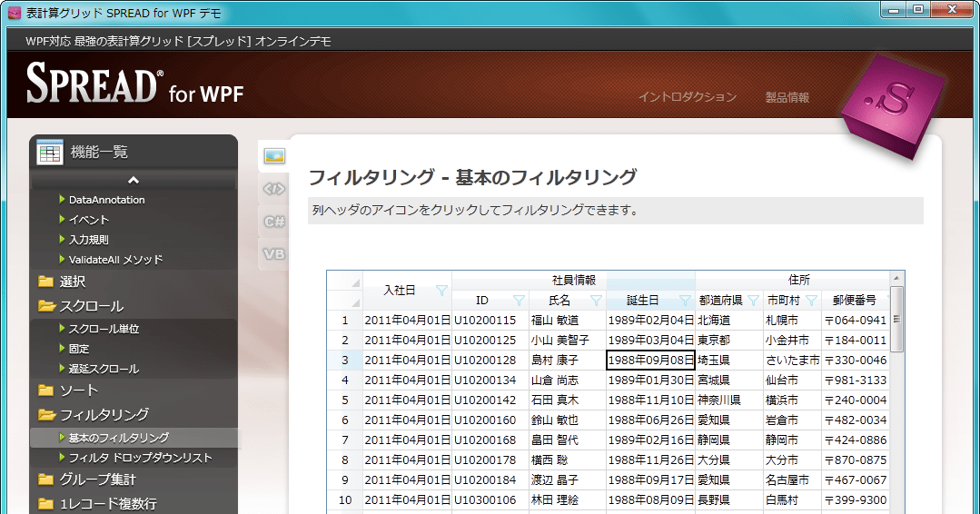Image resolution: width=980 pixels, height=514 pixels.
Task: Click the 機能一覧 grid icon
Action: pos(49,152)
